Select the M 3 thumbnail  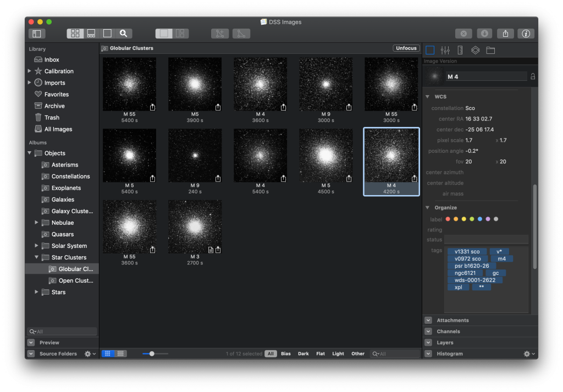195,226
